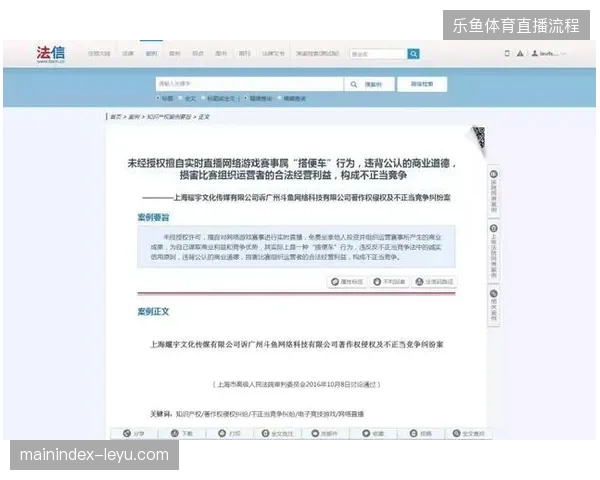Click the 发邮件 email button in bottom toolbar
Viewport: 600px width, 480px height.
tap(324, 433)
